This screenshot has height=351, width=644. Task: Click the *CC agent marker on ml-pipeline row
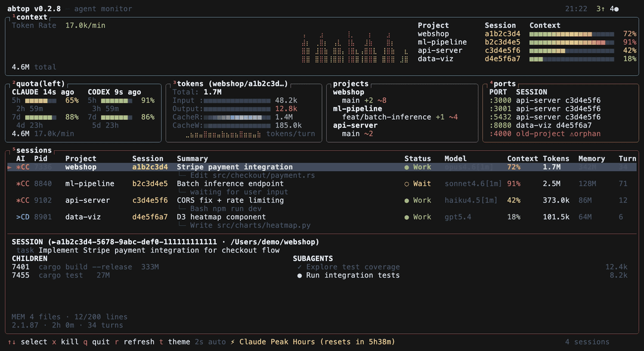pos(23,184)
